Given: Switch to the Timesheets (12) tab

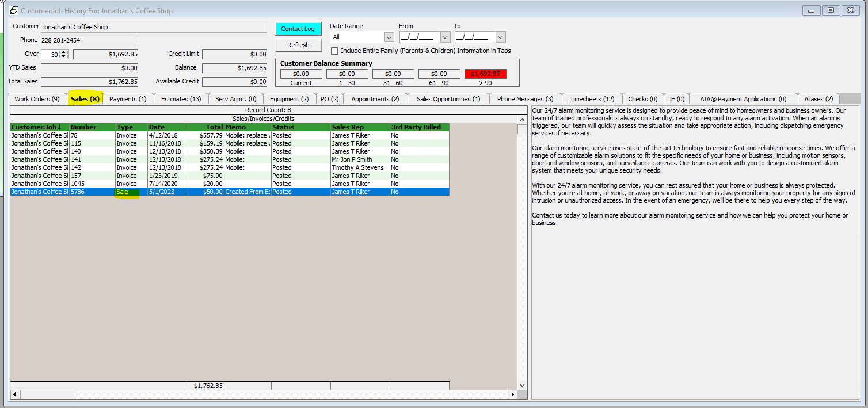Looking at the screenshot, I should click(592, 99).
